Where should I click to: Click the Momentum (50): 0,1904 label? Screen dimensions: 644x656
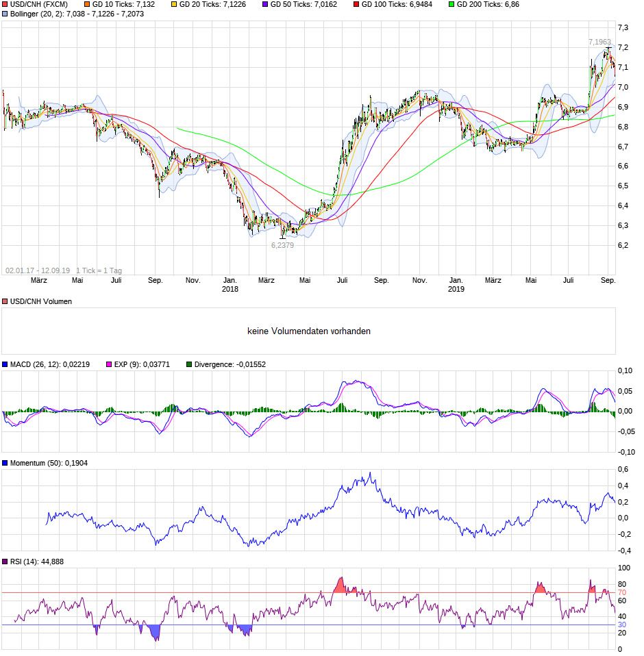(49, 463)
